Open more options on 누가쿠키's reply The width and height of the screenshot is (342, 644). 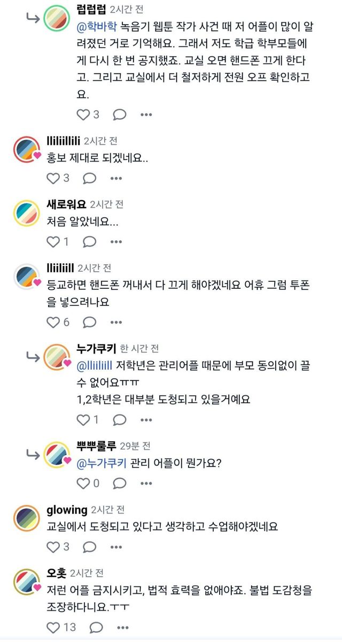click(146, 420)
